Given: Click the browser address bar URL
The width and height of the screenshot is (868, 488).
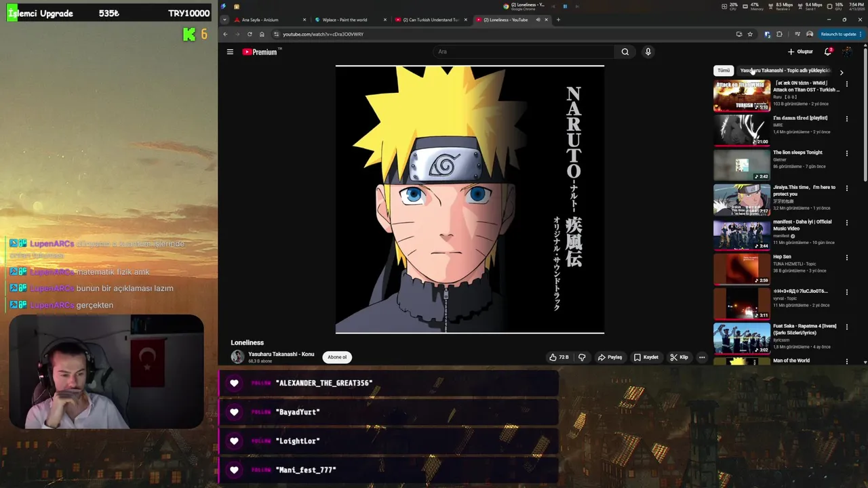Looking at the screenshot, I should [x=323, y=34].
